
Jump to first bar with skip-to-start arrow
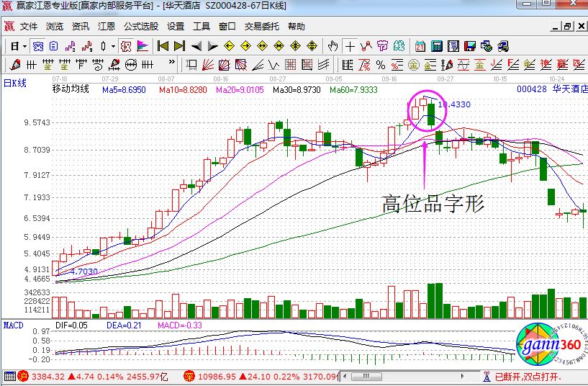pyautogui.click(x=163, y=46)
